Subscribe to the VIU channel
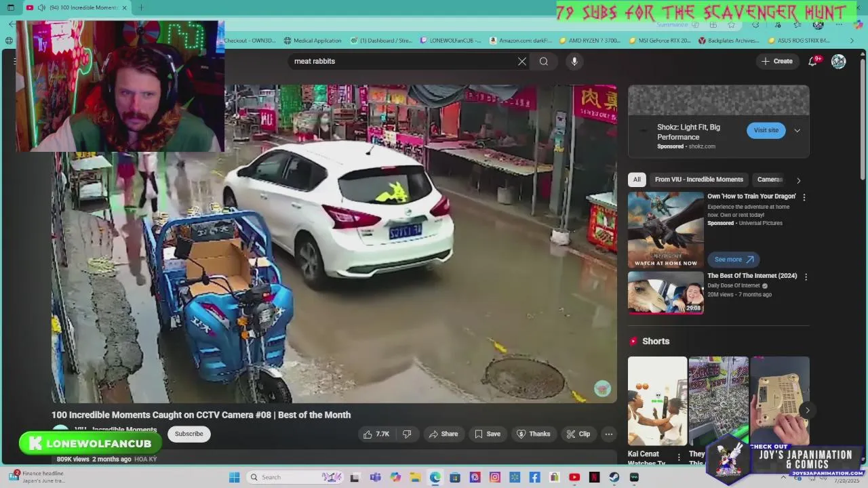This screenshot has height=488, width=868. 189,434
